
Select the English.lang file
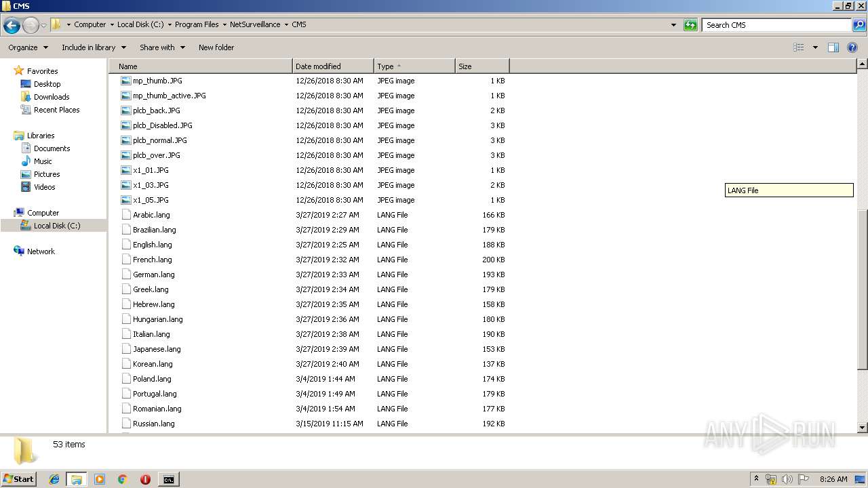153,245
